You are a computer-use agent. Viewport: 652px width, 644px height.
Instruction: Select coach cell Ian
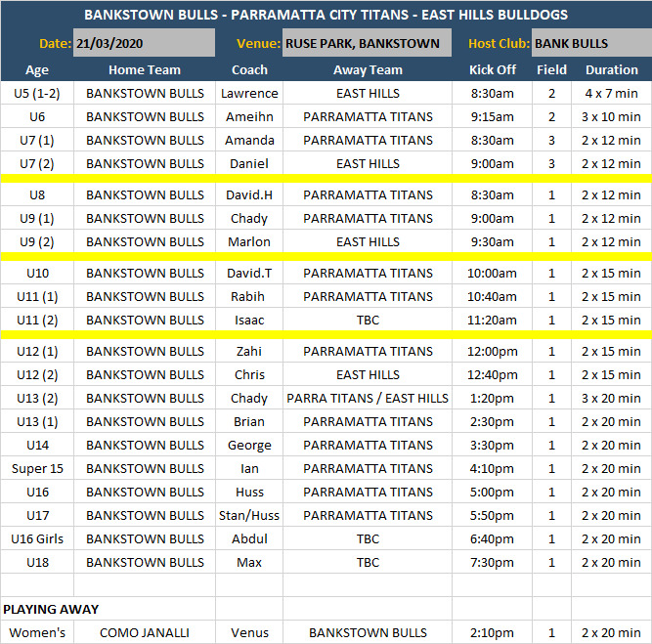249,468
